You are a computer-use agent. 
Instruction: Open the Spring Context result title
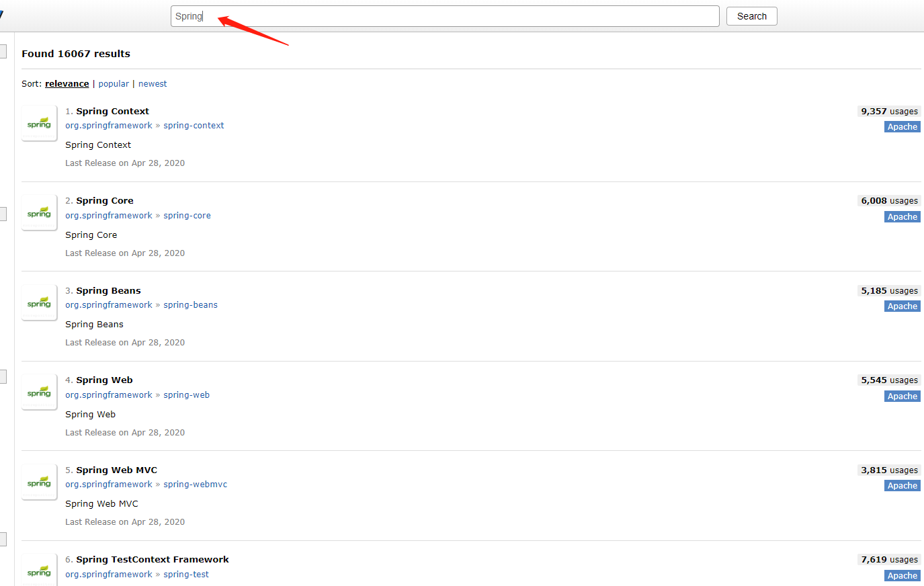click(112, 112)
